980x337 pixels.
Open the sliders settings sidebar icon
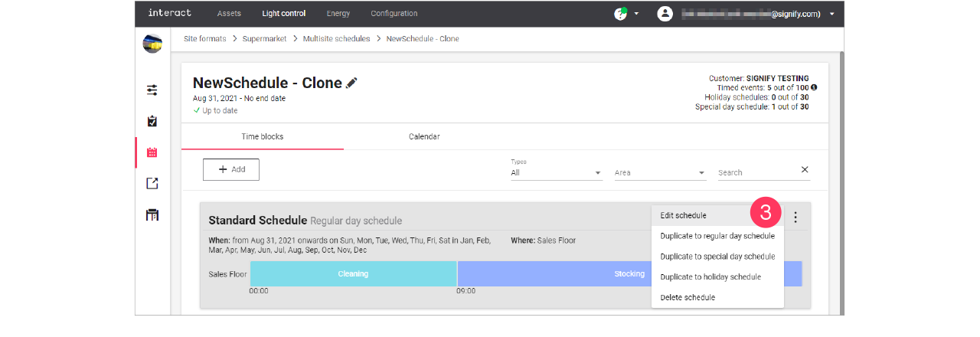152,90
